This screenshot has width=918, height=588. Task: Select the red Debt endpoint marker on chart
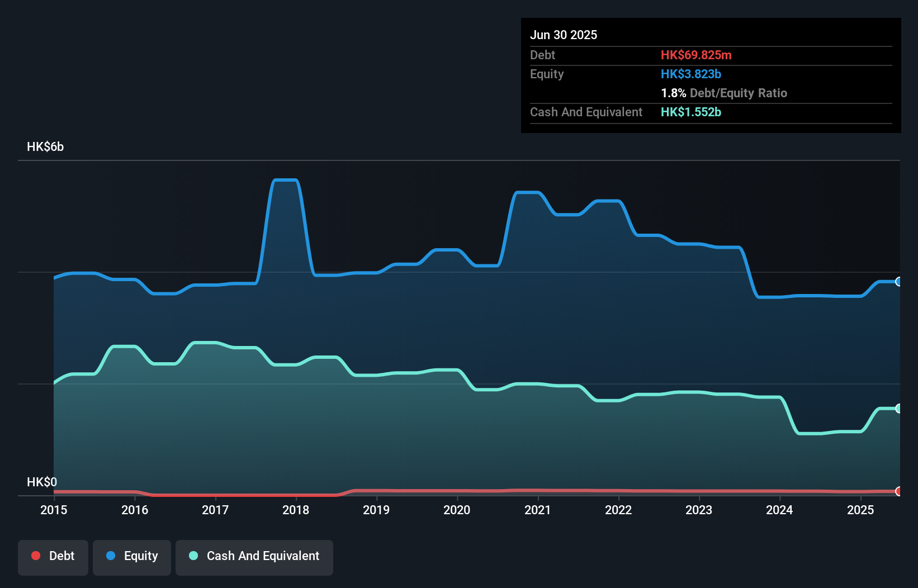pyautogui.click(x=898, y=492)
